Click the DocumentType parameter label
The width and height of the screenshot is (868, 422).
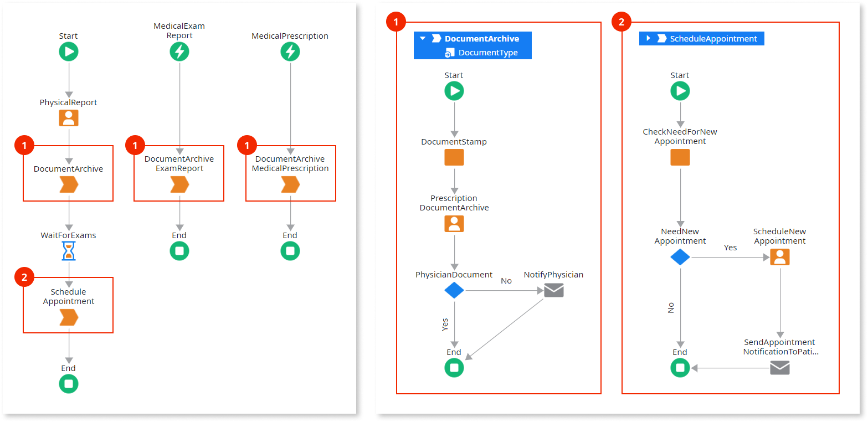pos(488,53)
